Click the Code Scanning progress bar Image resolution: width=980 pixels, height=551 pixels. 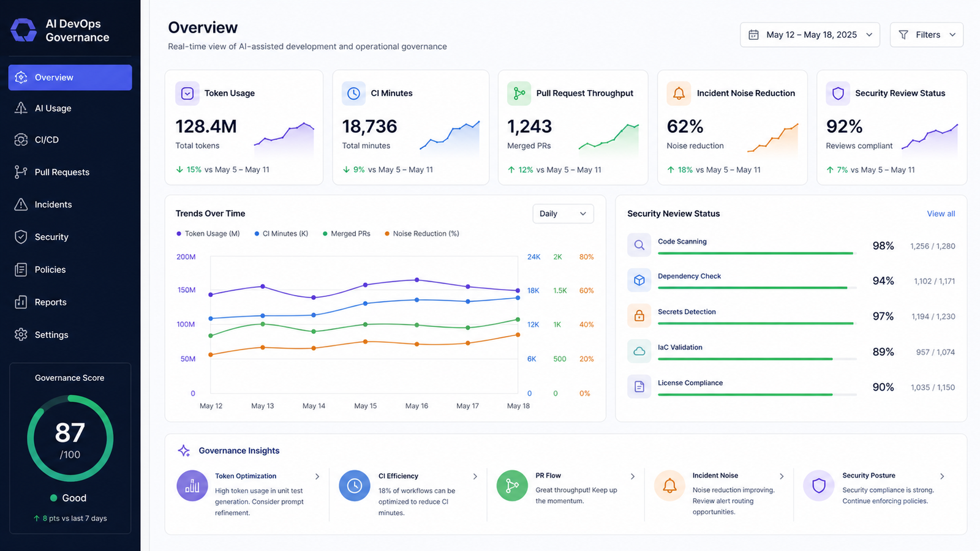757,253
